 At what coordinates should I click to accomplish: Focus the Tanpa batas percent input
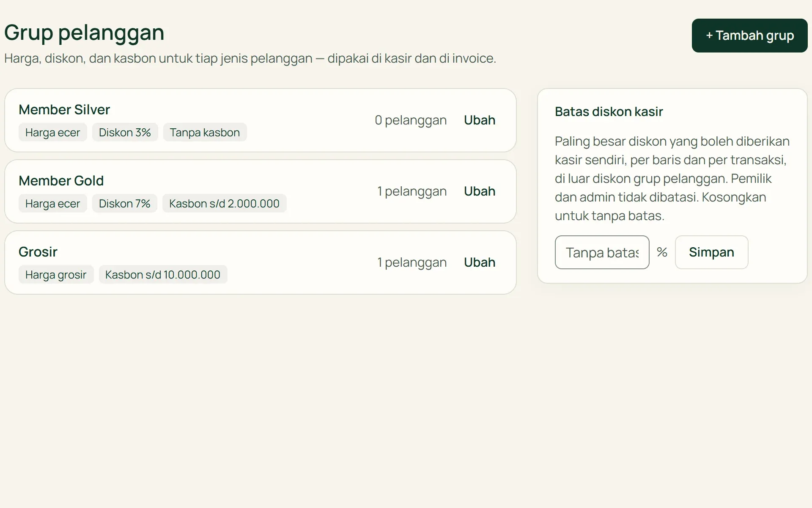tap(602, 252)
